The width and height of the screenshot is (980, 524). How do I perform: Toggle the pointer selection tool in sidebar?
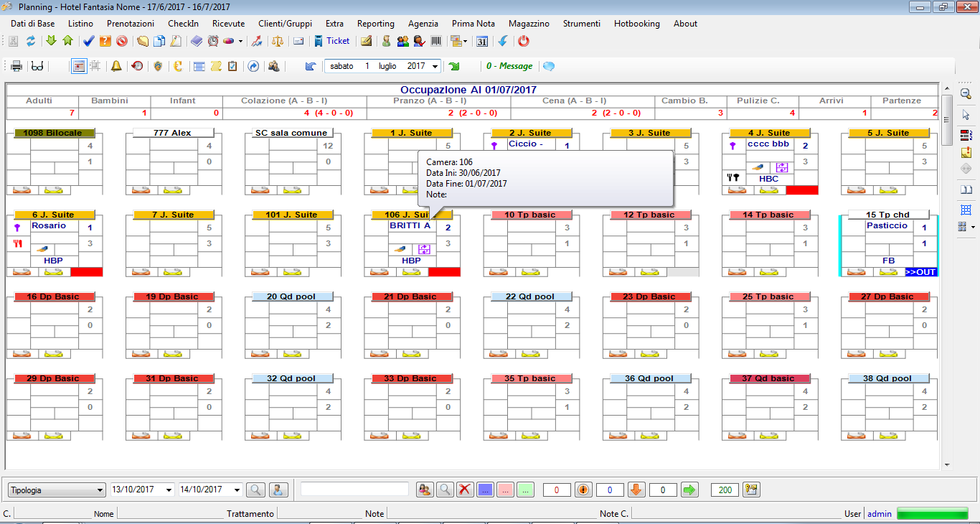click(966, 115)
